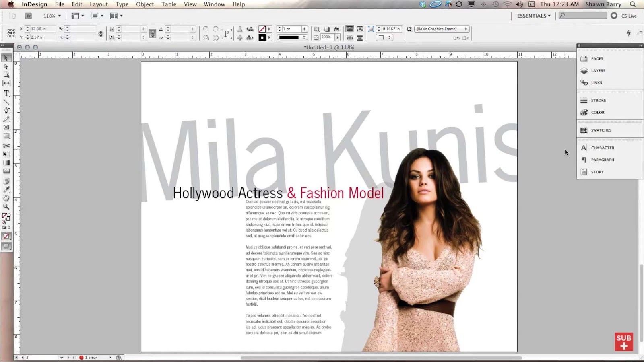The height and width of the screenshot is (362, 644).
Task: Enable no text wrap option
Action: tap(350, 29)
